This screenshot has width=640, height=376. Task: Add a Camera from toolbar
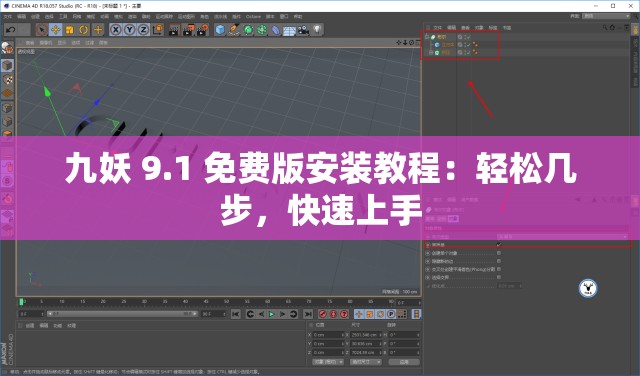(x=303, y=29)
